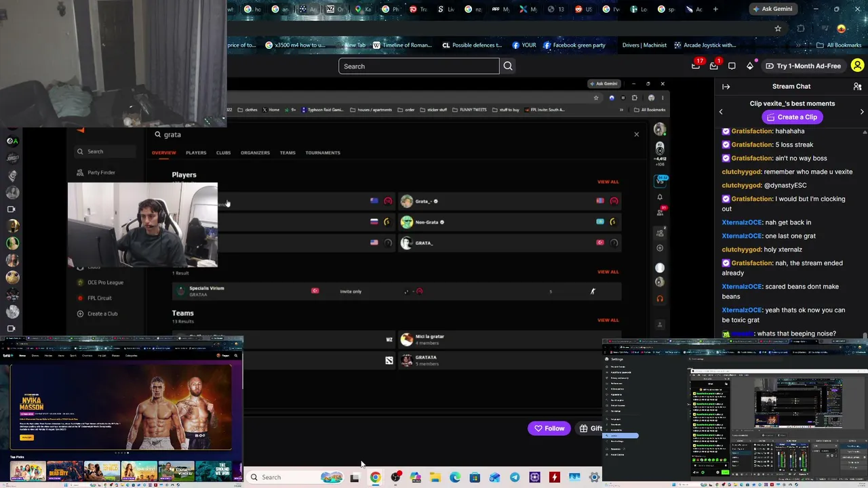This screenshot has width=868, height=488.
Task: Close the FACEIT search overlay
Action: [636, 134]
